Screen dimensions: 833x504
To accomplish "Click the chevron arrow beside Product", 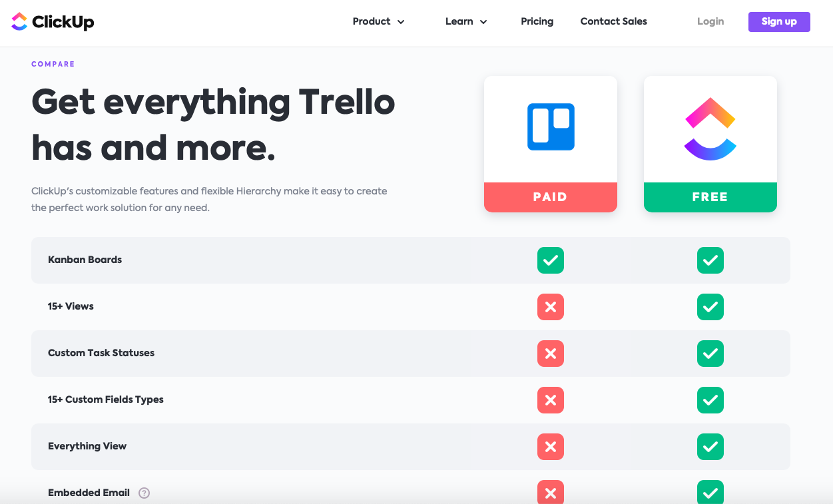I will click(401, 22).
